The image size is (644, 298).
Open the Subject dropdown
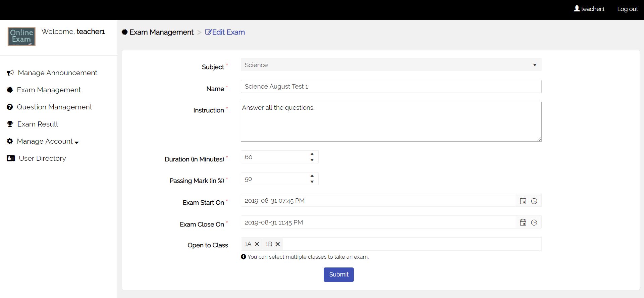pyautogui.click(x=391, y=65)
